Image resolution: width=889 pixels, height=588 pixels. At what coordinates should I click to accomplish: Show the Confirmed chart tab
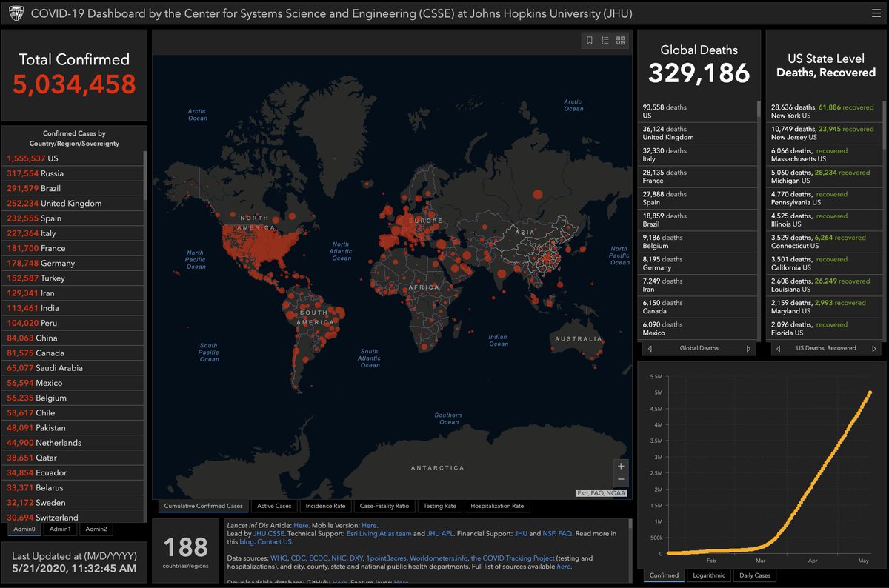pos(664,575)
